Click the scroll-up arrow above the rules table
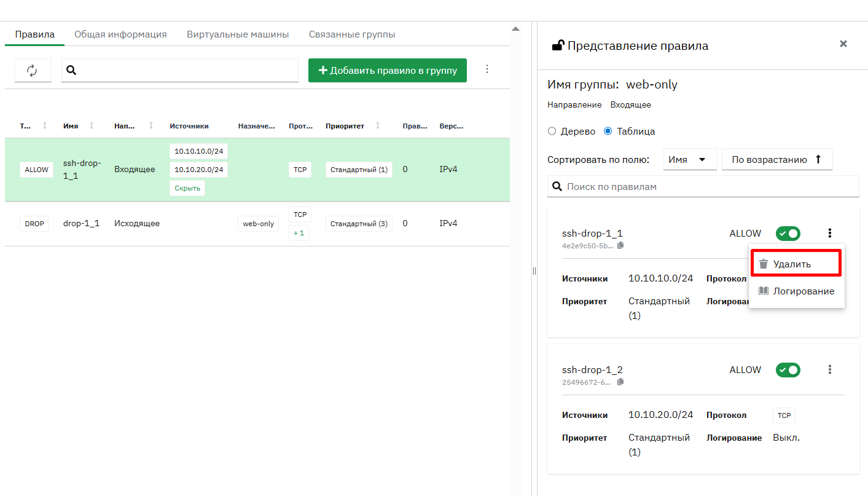Image resolution: width=868 pixels, height=496 pixels. 515,28
